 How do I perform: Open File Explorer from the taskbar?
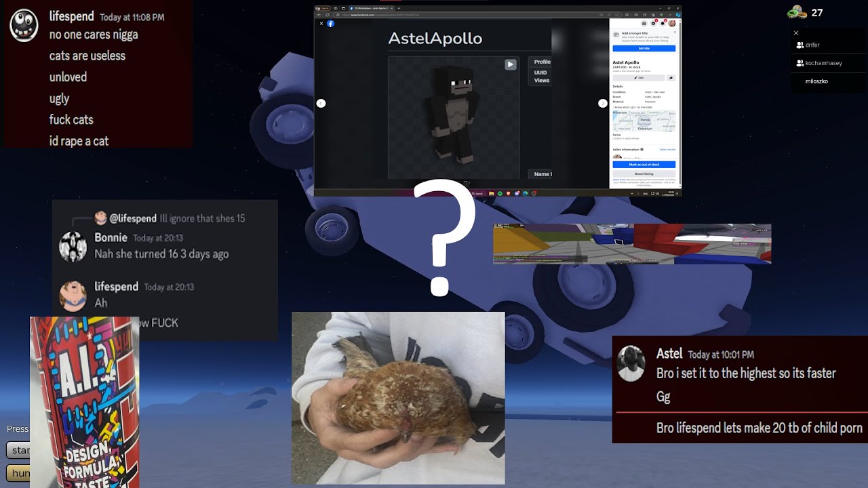click(x=492, y=193)
